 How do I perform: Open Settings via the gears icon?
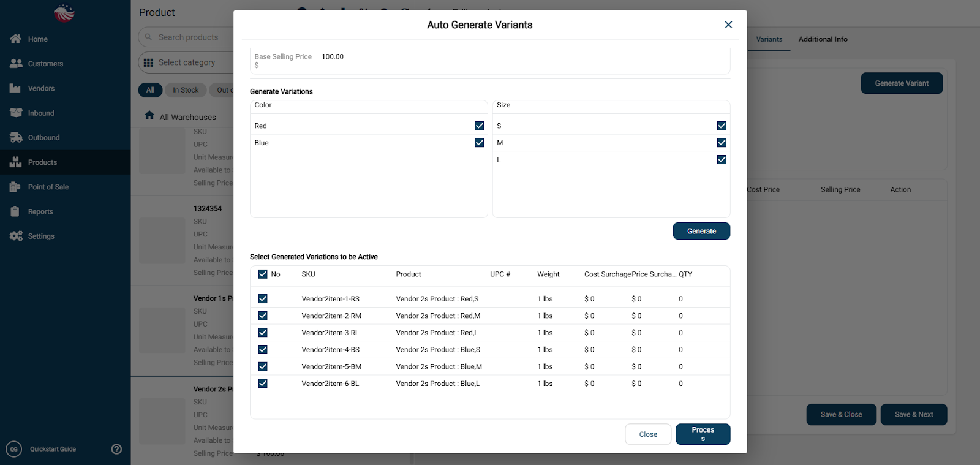click(x=16, y=236)
